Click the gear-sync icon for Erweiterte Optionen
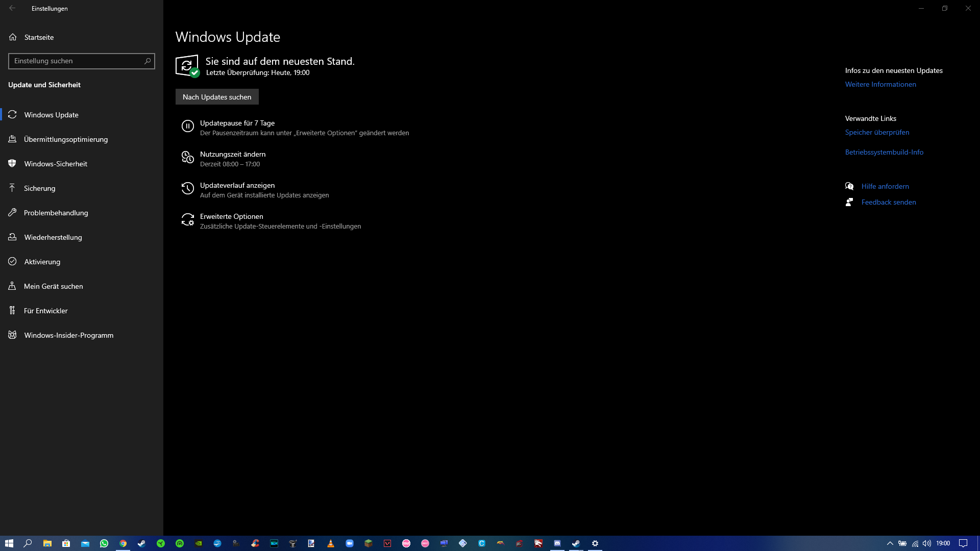This screenshot has height=551, width=980. click(x=188, y=219)
